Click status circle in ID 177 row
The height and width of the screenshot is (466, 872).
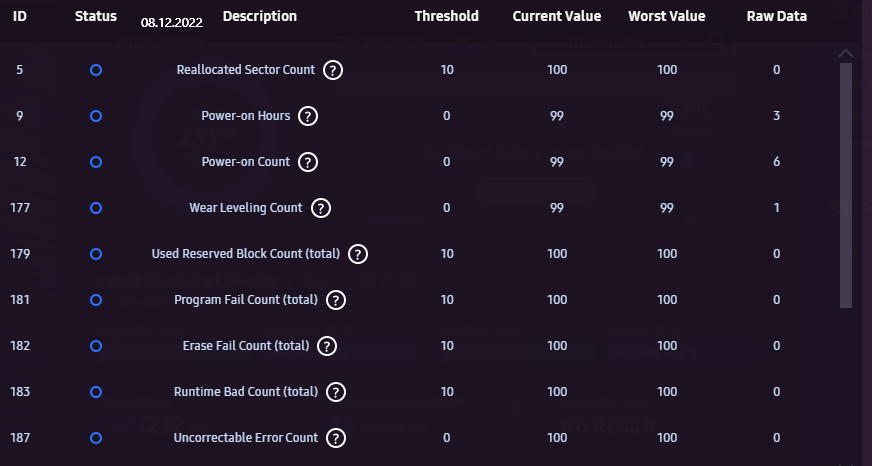96,208
